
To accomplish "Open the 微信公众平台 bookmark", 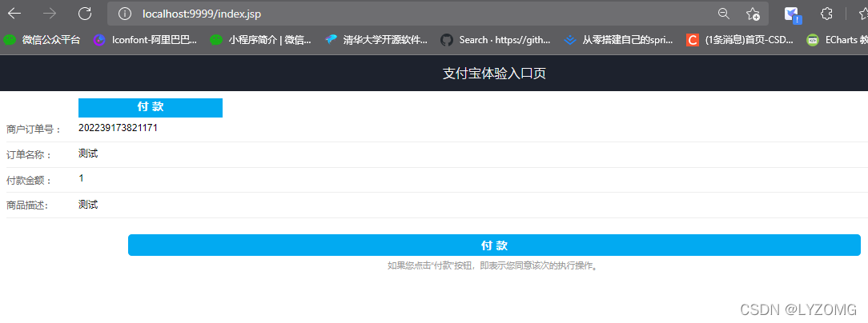I will pos(42,40).
